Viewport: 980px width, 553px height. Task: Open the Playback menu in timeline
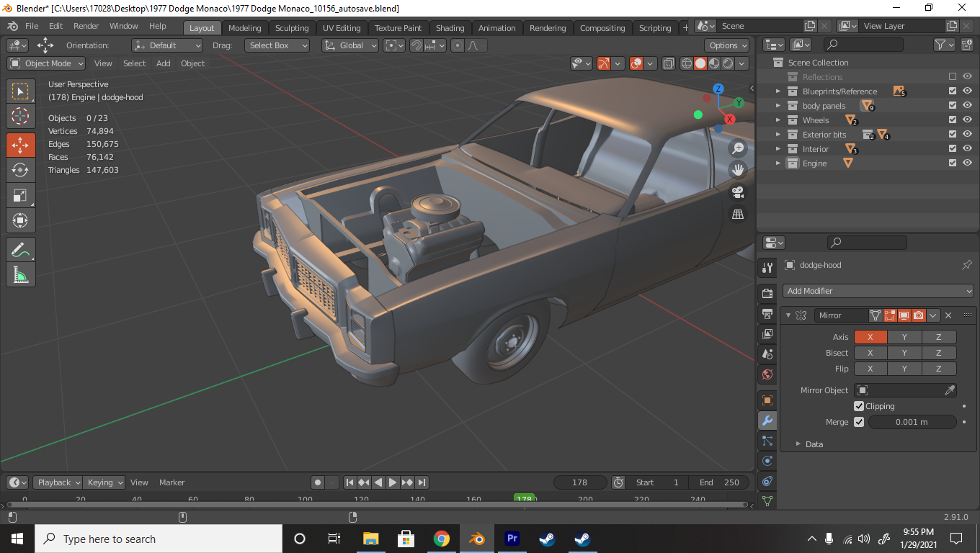point(58,482)
